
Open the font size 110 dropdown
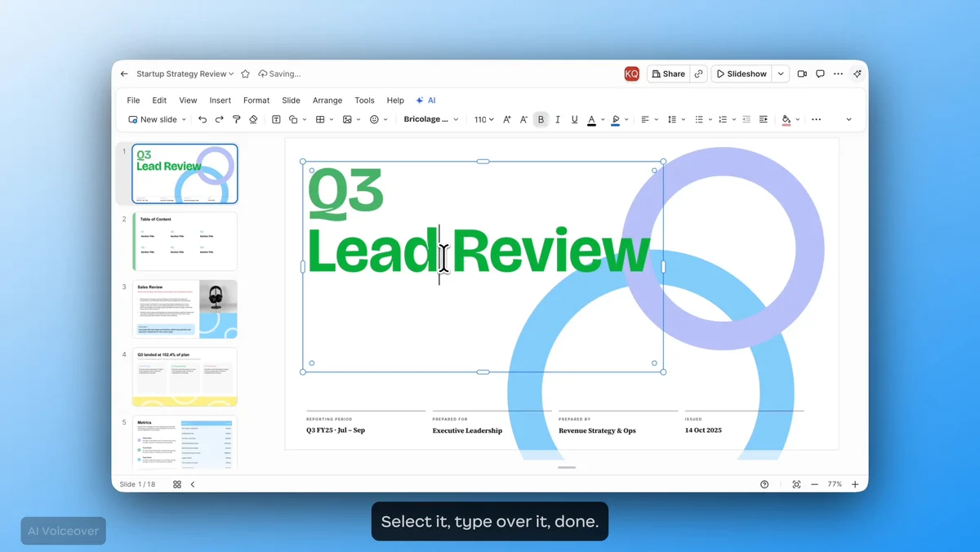484,119
